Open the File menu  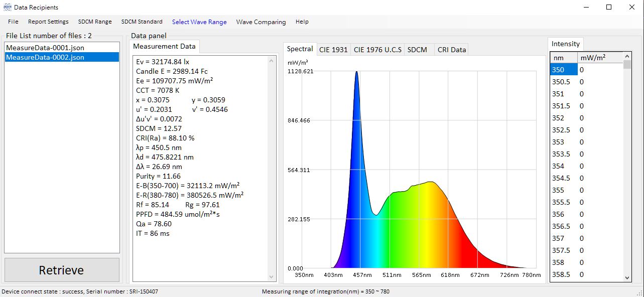click(13, 22)
